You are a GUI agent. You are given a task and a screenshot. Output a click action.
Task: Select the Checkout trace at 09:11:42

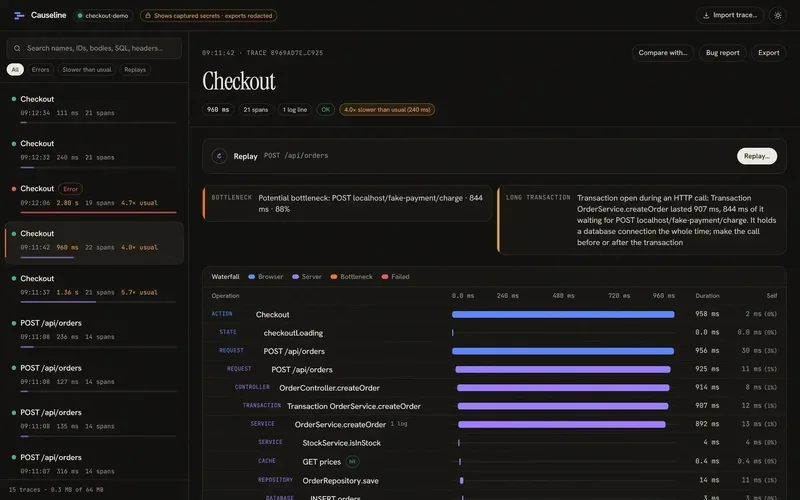click(94, 243)
